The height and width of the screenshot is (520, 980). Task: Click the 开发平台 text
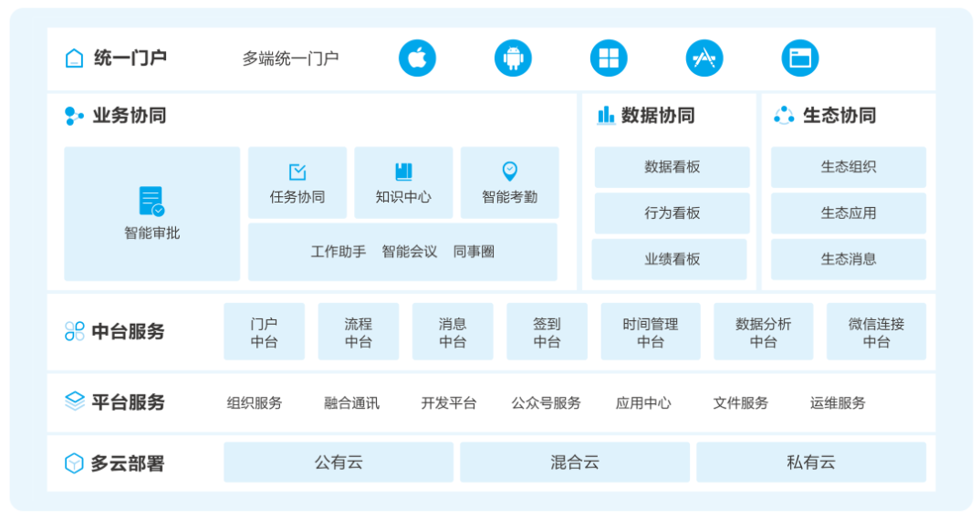click(x=449, y=403)
